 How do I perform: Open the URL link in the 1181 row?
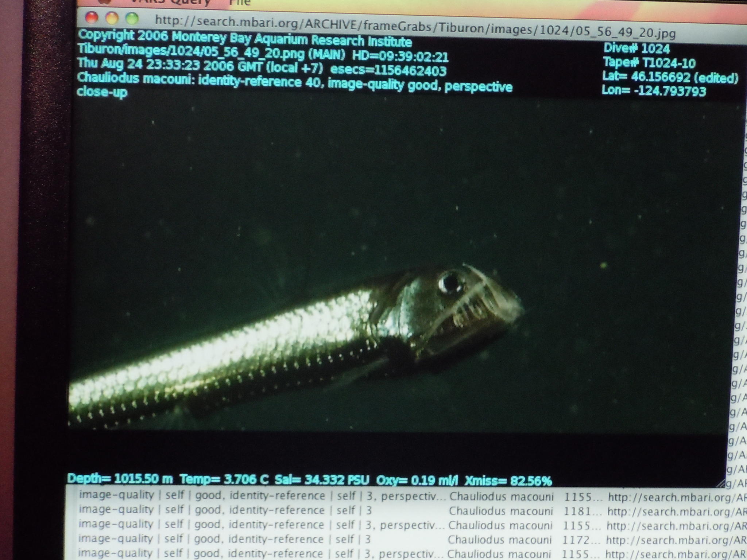[677, 512]
